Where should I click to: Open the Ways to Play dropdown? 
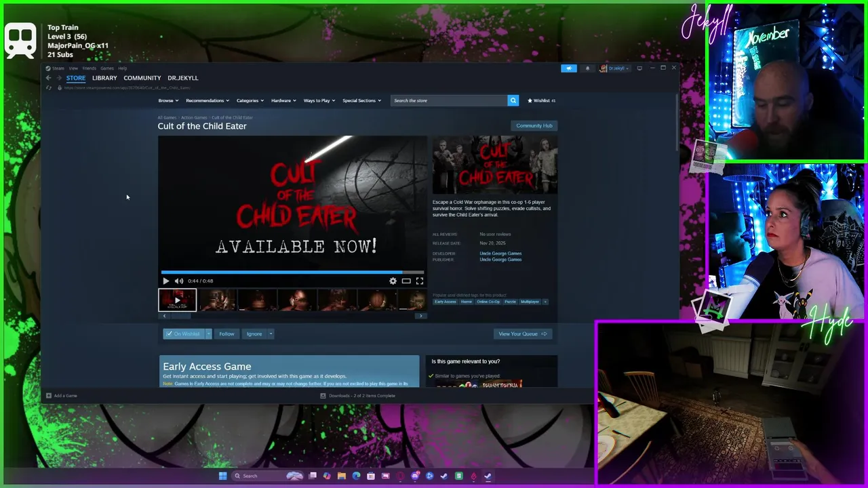(319, 100)
